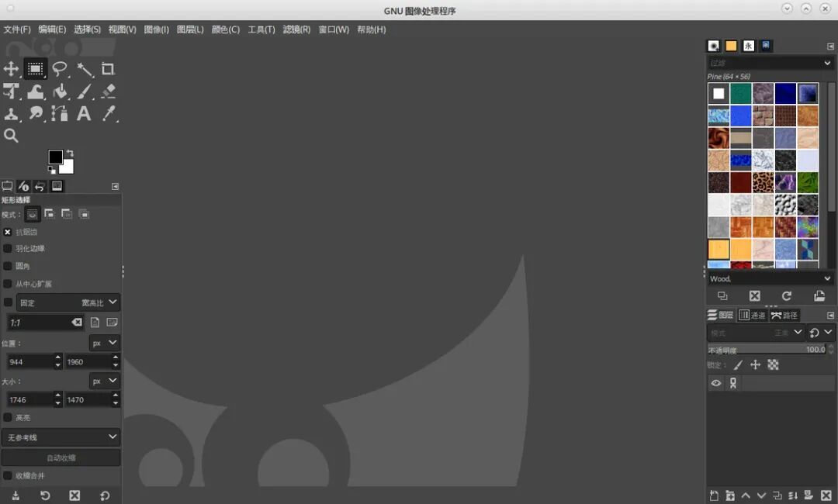The height and width of the screenshot is (504, 838).
Task: Check the 从中心扩展 option
Action: click(8, 284)
